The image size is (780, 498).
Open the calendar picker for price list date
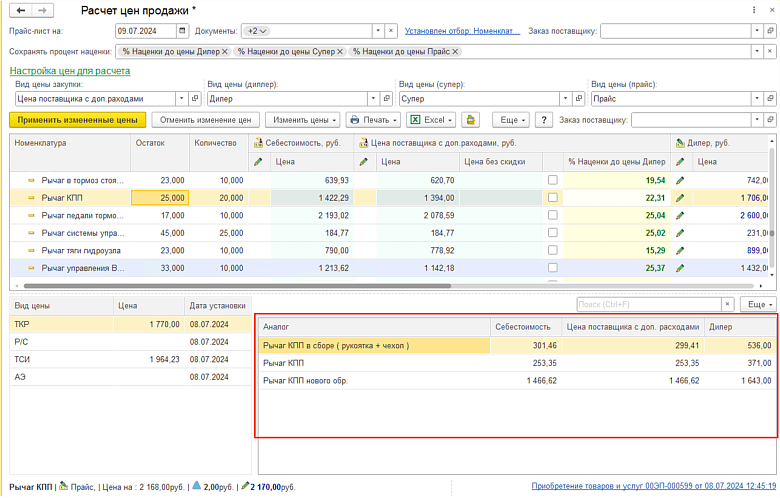point(182,31)
